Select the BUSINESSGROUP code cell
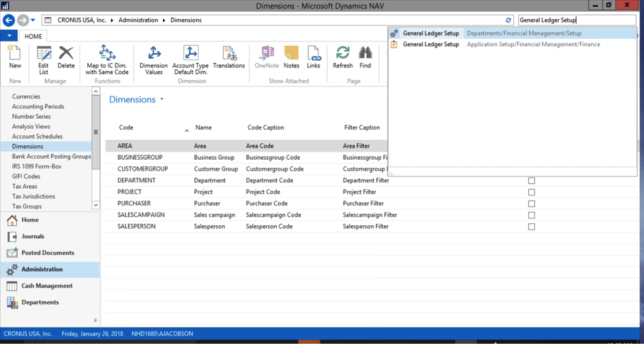The height and width of the screenshot is (344, 644). (140, 157)
